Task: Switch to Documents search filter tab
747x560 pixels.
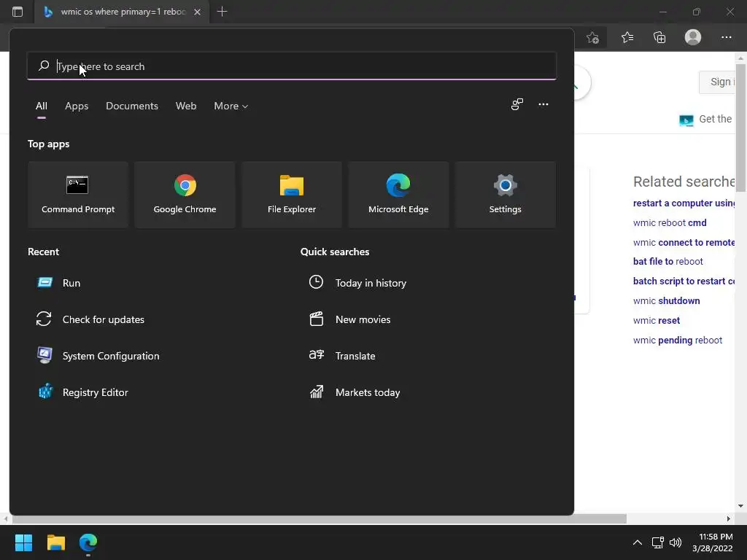Action: click(132, 106)
